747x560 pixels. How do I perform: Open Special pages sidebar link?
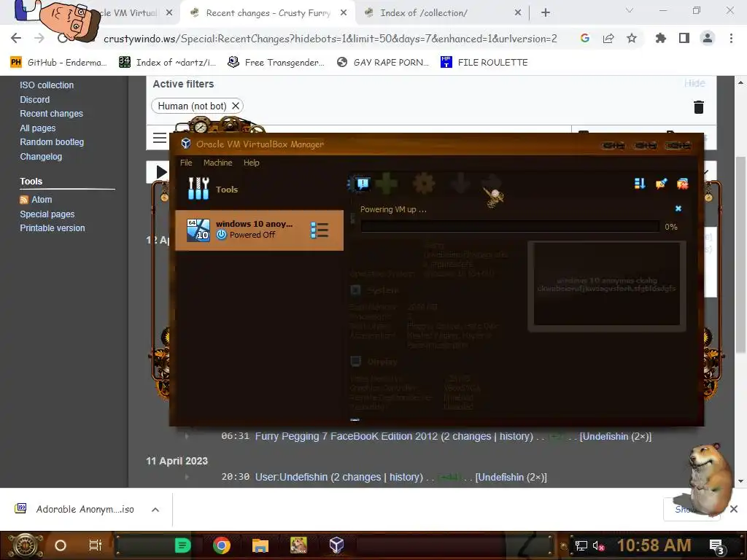coord(47,214)
